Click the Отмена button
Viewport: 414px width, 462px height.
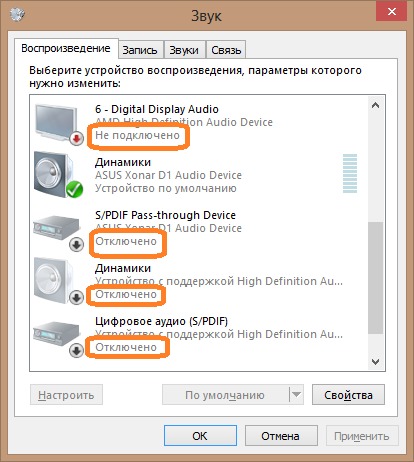click(281, 435)
